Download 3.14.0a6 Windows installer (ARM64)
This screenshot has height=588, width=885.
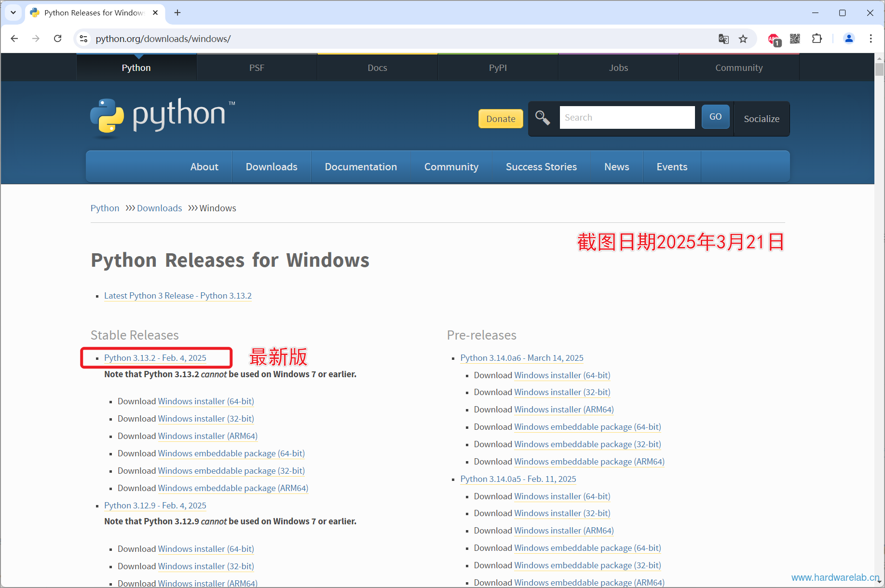click(564, 410)
